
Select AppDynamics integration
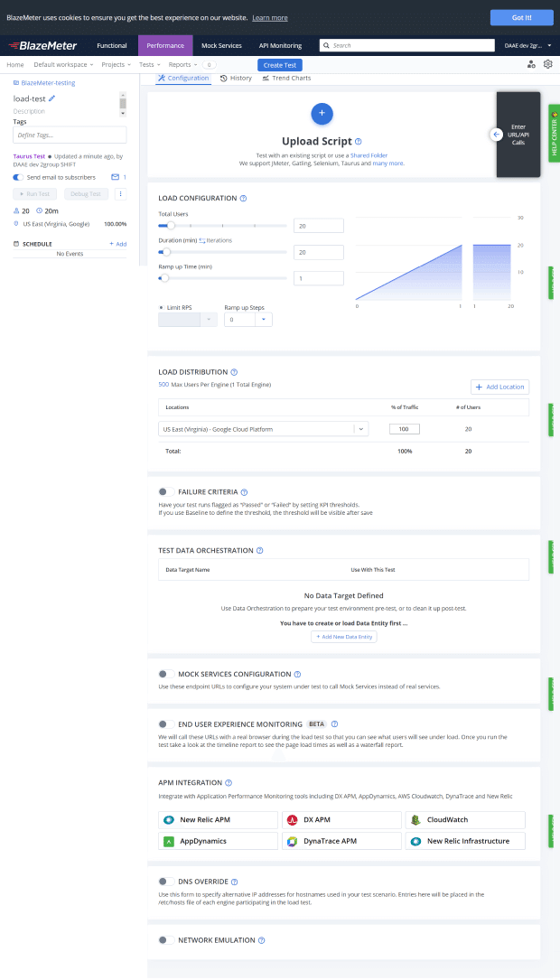click(218, 841)
